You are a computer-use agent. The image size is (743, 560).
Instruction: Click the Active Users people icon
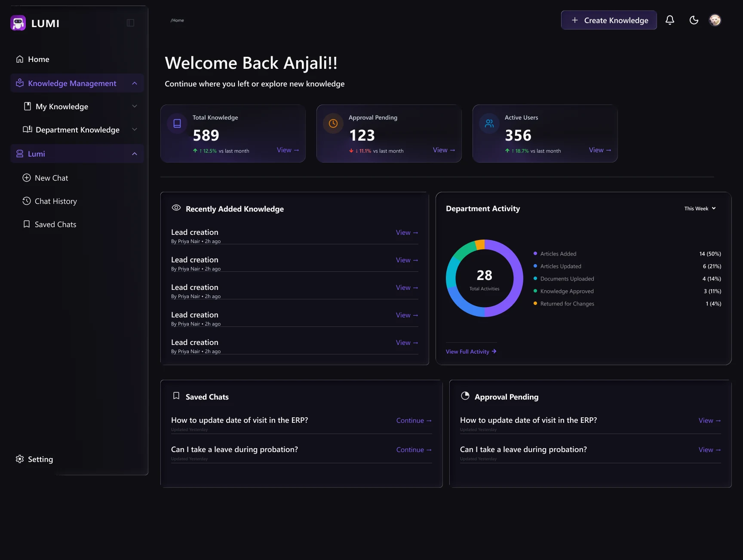(489, 123)
